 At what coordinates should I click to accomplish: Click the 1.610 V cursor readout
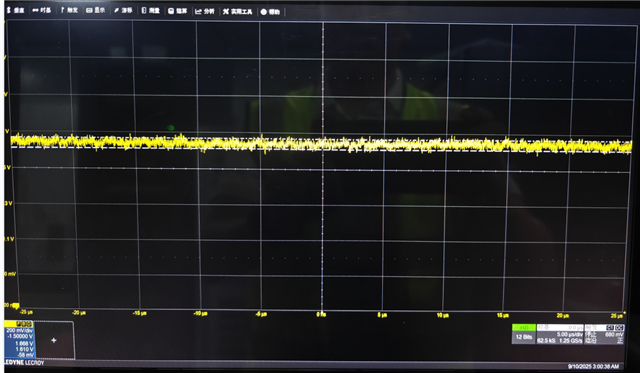24,349
